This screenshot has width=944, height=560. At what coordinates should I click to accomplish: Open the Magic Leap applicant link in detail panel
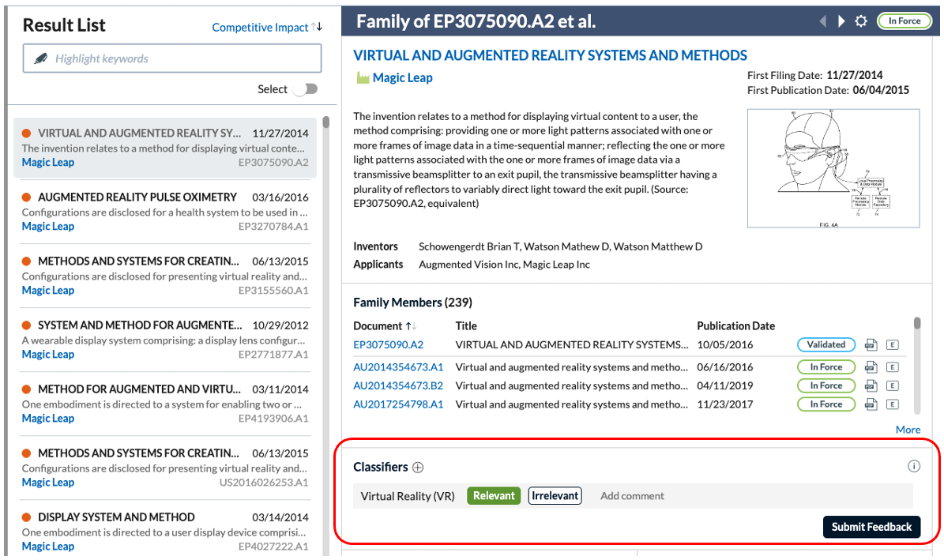pos(402,77)
